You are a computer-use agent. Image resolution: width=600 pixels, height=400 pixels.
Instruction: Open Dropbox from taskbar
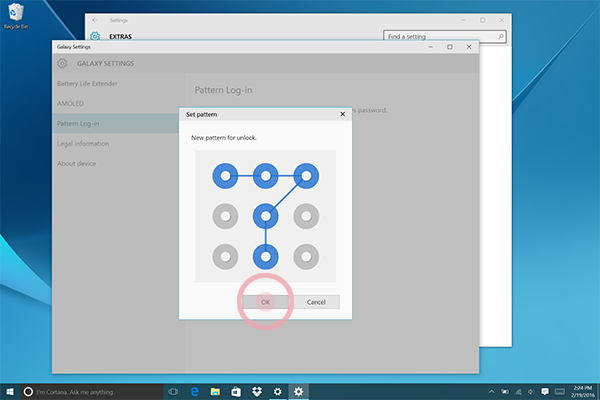[x=257, y=392]
